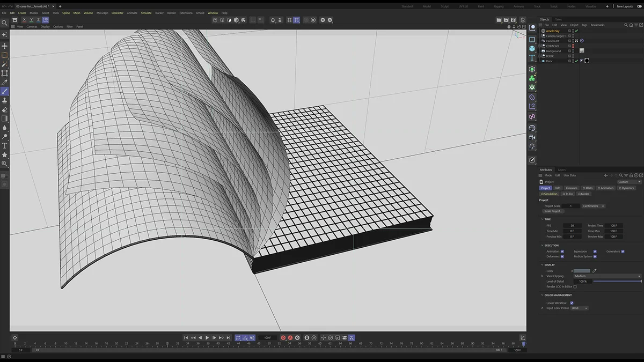
Task: Open the MoGraph menu
Action: (102, 13)
